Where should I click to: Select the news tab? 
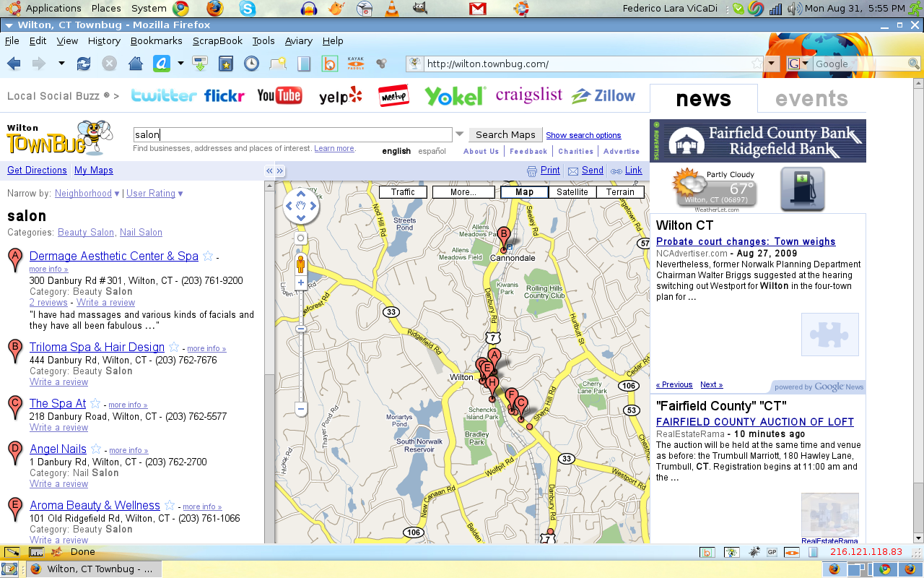pyautogui.click(x=704, y=99)
